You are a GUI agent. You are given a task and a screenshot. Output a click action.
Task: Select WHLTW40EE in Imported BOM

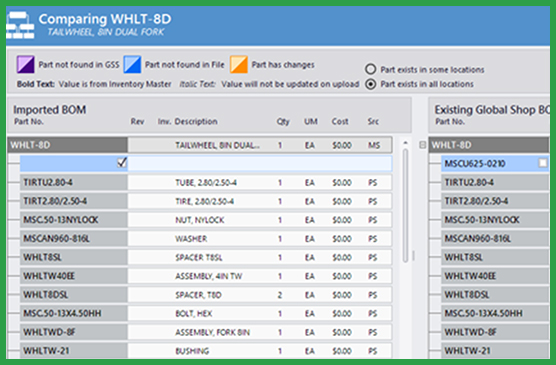pyautogui.click(x=74, y=276)
